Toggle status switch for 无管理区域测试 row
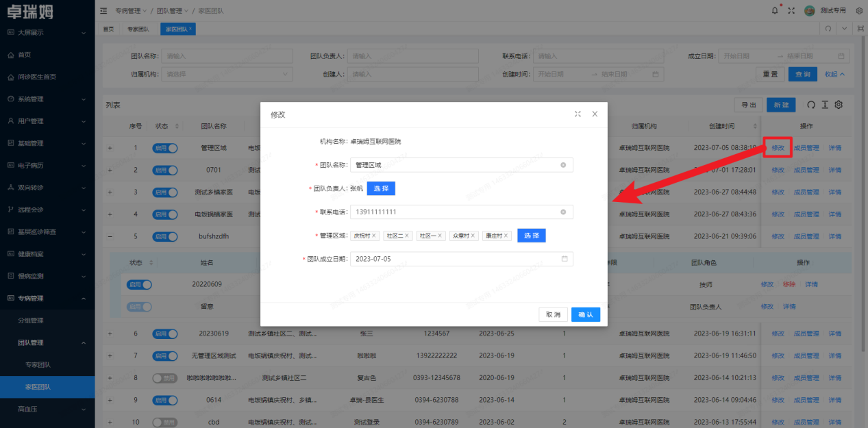868x428 pixels. pos(165,356)
